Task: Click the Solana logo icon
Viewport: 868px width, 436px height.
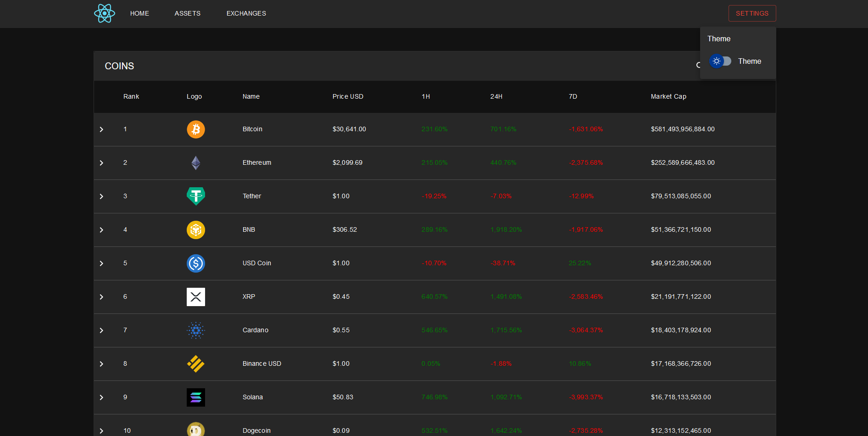Action: point(196,397)
